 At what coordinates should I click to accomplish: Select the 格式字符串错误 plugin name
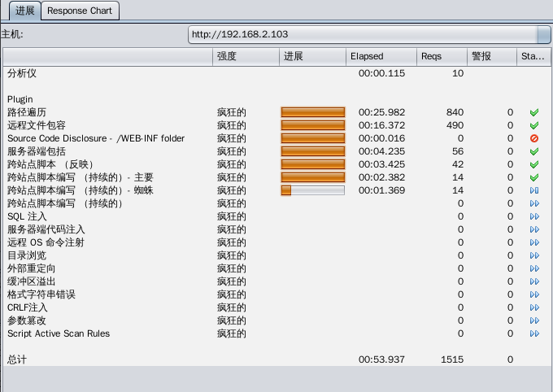(41, 294)
